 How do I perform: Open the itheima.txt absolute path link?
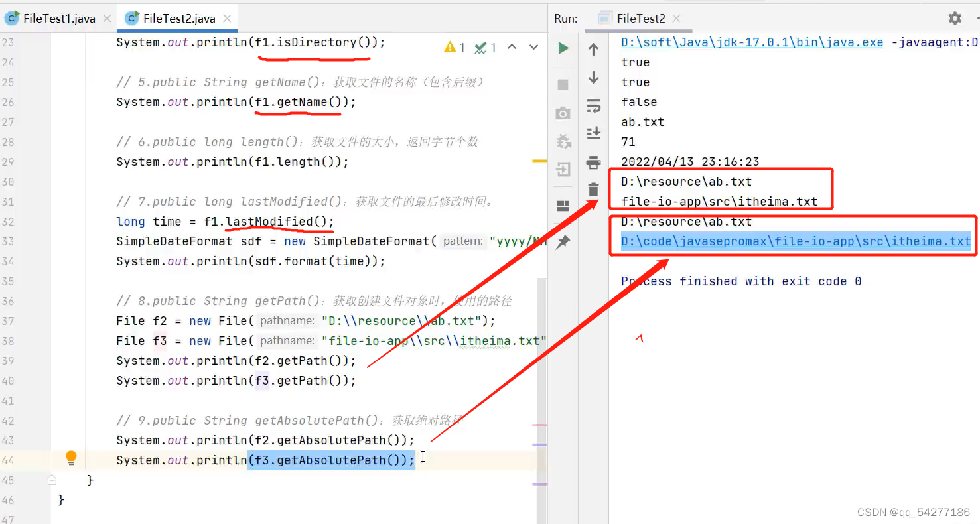click(x=796, y=241)
